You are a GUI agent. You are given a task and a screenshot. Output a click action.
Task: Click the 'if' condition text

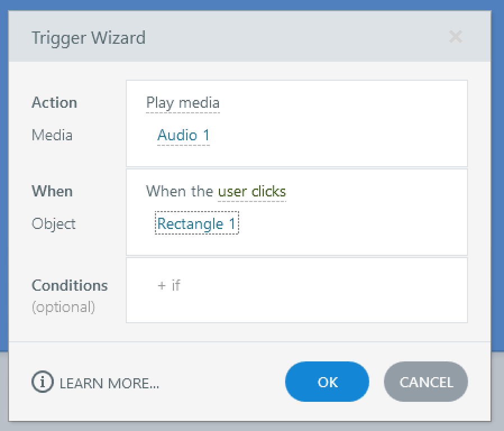click(176, 286)
